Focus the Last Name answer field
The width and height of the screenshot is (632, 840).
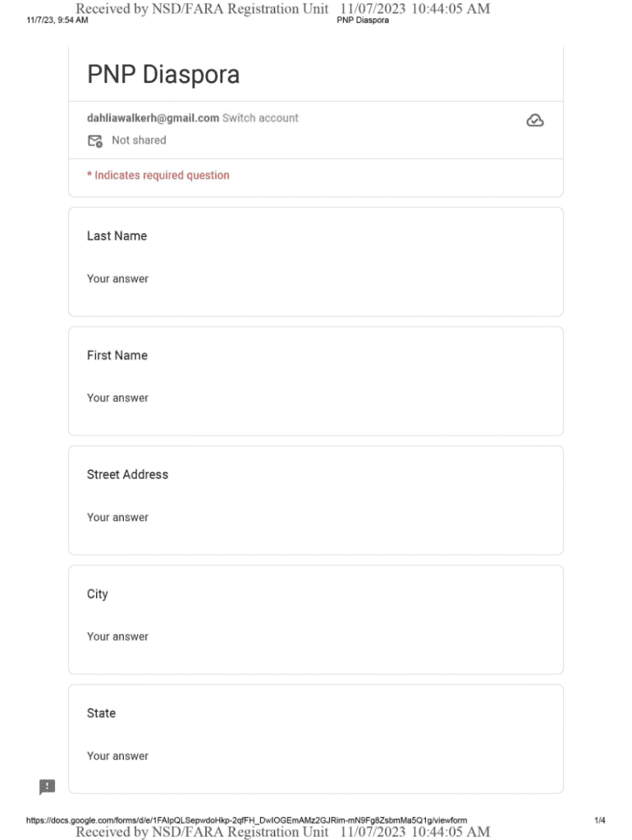[x=118, y=279]
